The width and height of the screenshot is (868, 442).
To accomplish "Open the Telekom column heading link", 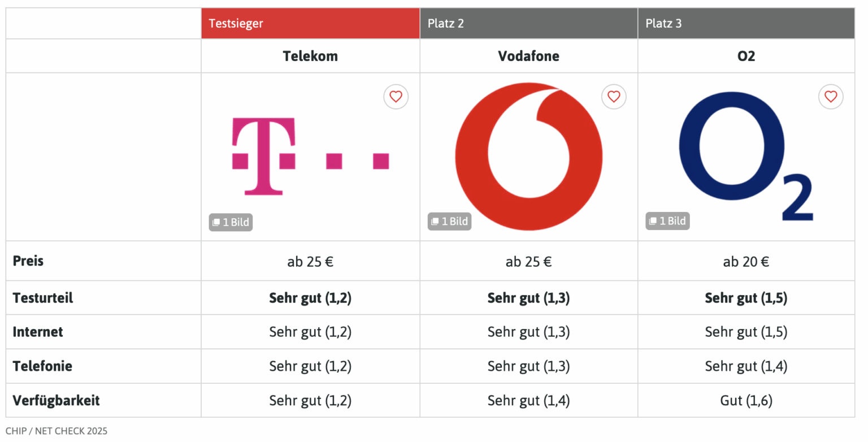I will pyautogui.click(x=310, y=55).
